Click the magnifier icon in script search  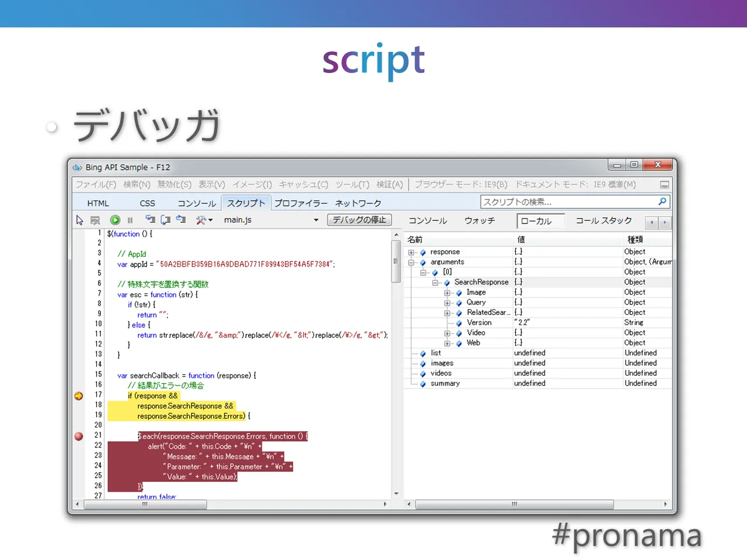pos(662,202)
